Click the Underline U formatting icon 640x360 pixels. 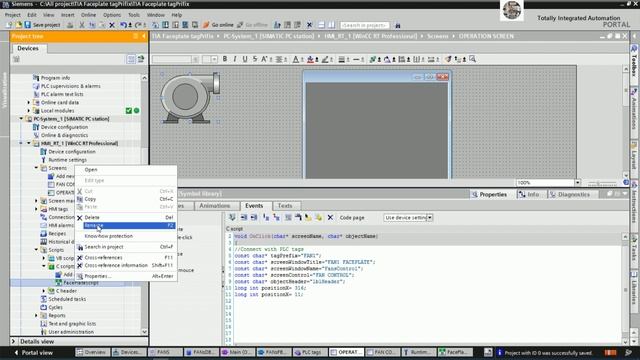pos(245,59)
